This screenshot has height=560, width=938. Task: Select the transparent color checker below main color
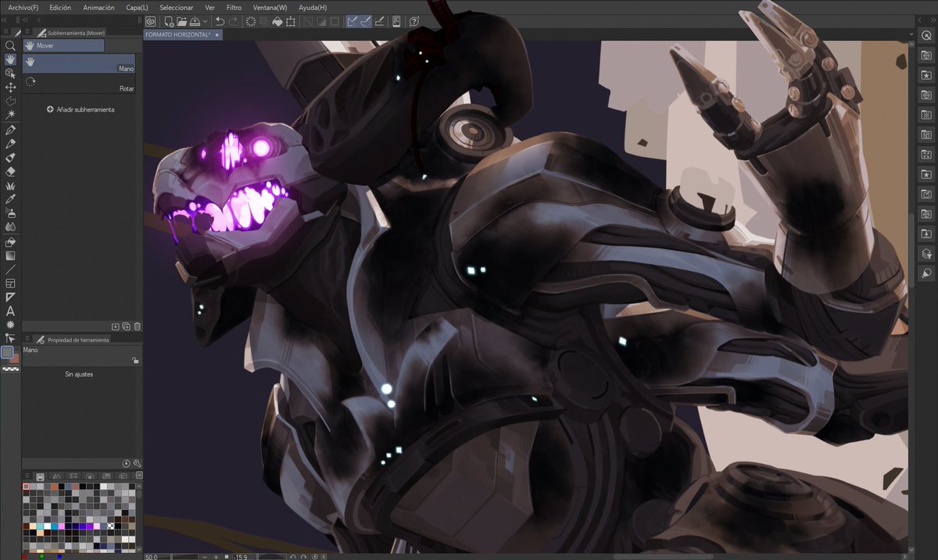click(x=10, y=369)
